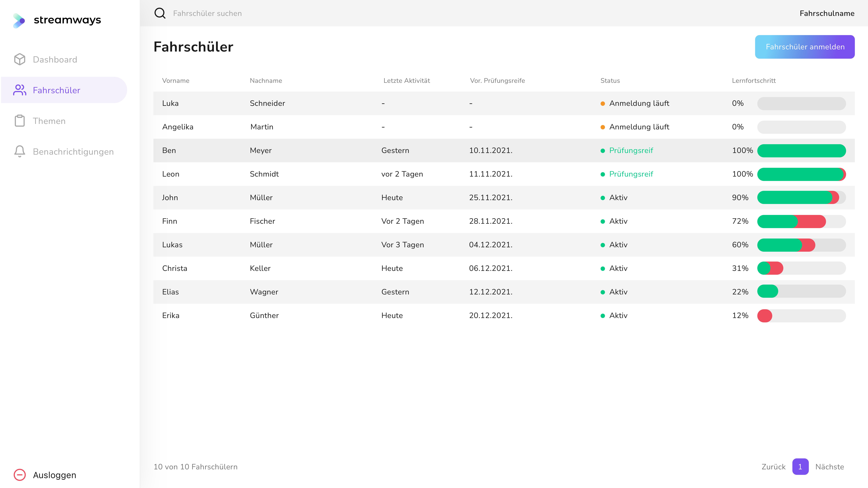Click the Dashboard cube icon

tap(20, 59)
